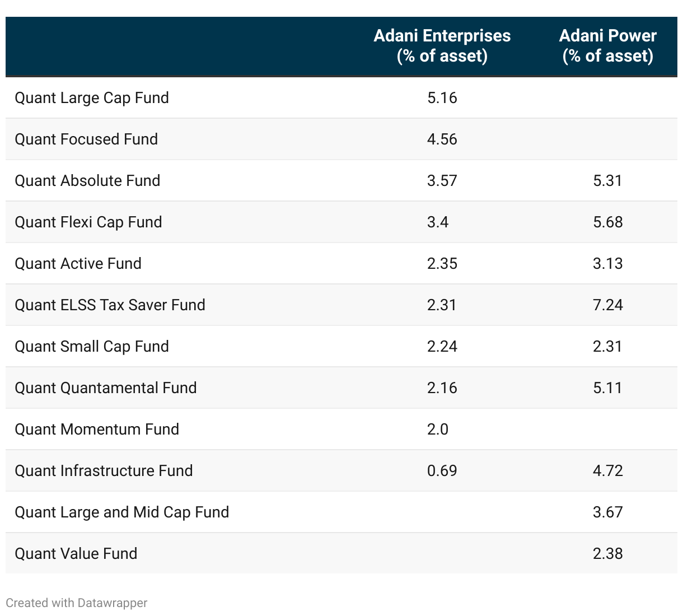Screen dimensions: 683x616
Task: Click the Adani Enterprises column header
Action: (442, 46)
